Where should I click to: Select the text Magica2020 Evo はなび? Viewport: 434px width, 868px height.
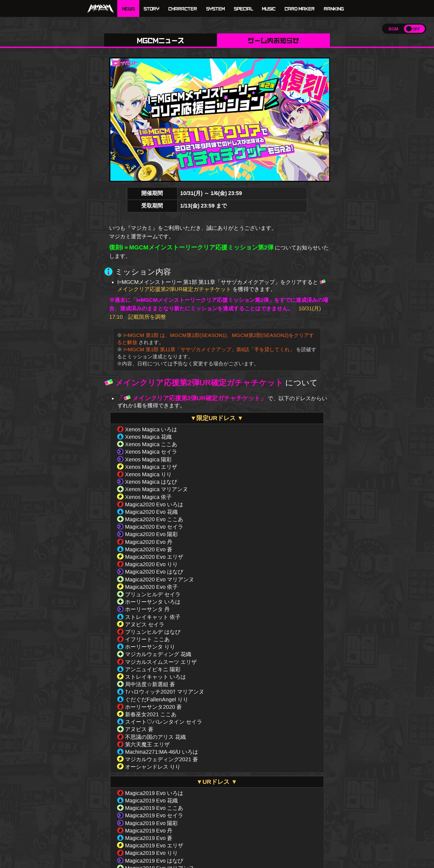[154, 572]
